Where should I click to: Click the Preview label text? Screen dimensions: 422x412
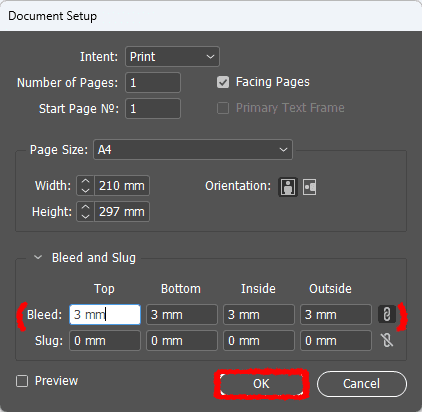point(56,381)
